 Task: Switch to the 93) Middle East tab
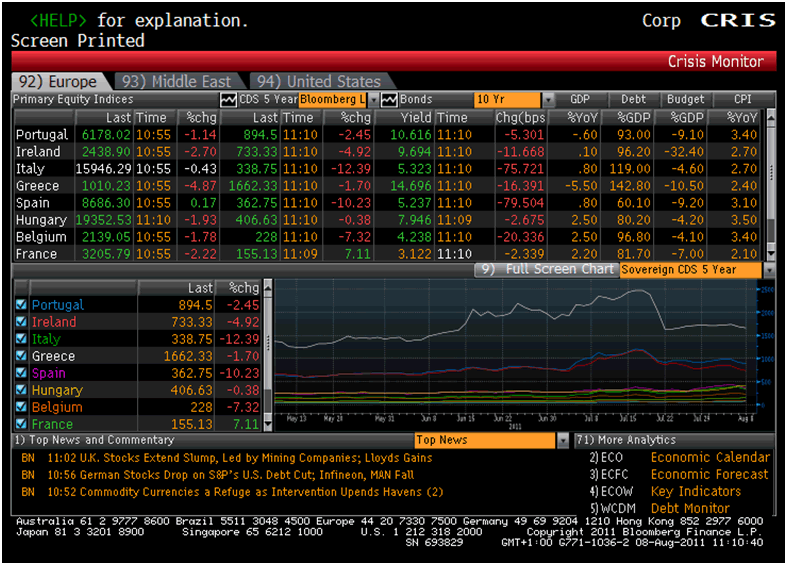177,81
